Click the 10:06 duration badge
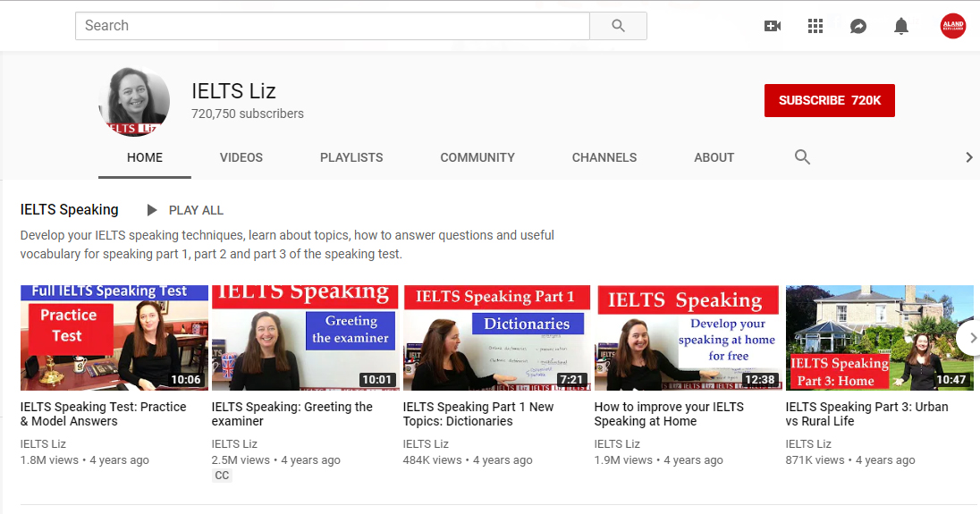 click(x=186, y=379)
